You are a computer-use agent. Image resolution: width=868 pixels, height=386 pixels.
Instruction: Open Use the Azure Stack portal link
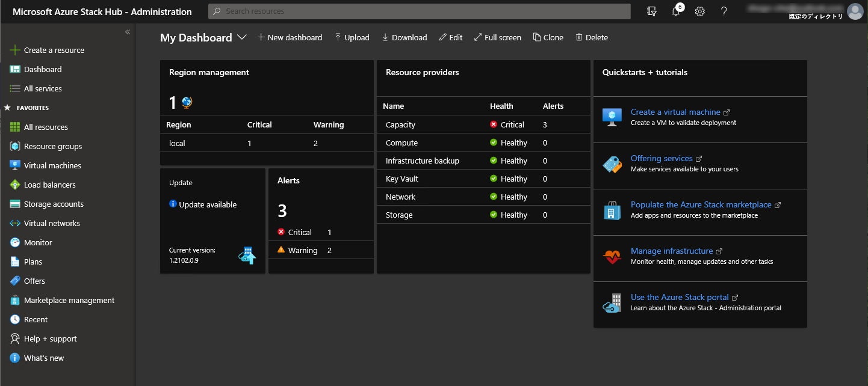pos(680,297)
